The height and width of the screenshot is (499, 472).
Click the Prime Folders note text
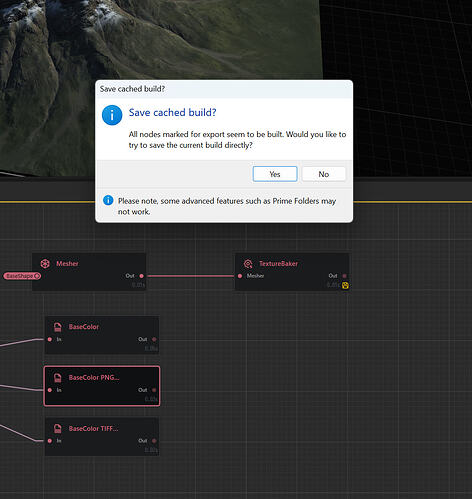(227, 206)
